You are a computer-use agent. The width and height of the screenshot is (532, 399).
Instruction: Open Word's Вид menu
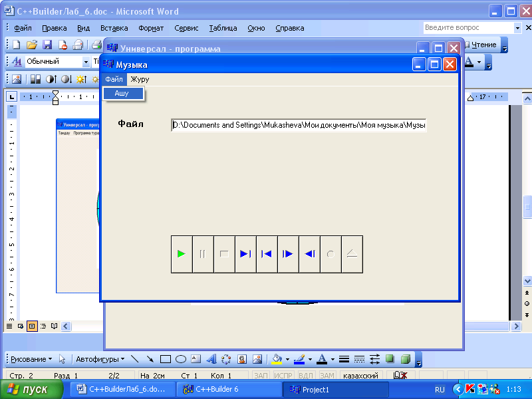83,28
